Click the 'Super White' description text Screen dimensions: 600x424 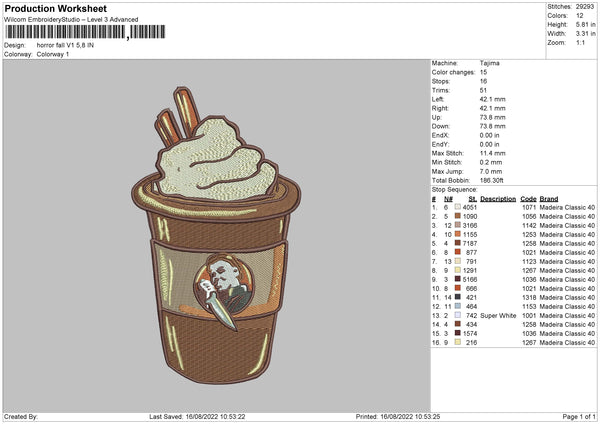pos(498,315)
